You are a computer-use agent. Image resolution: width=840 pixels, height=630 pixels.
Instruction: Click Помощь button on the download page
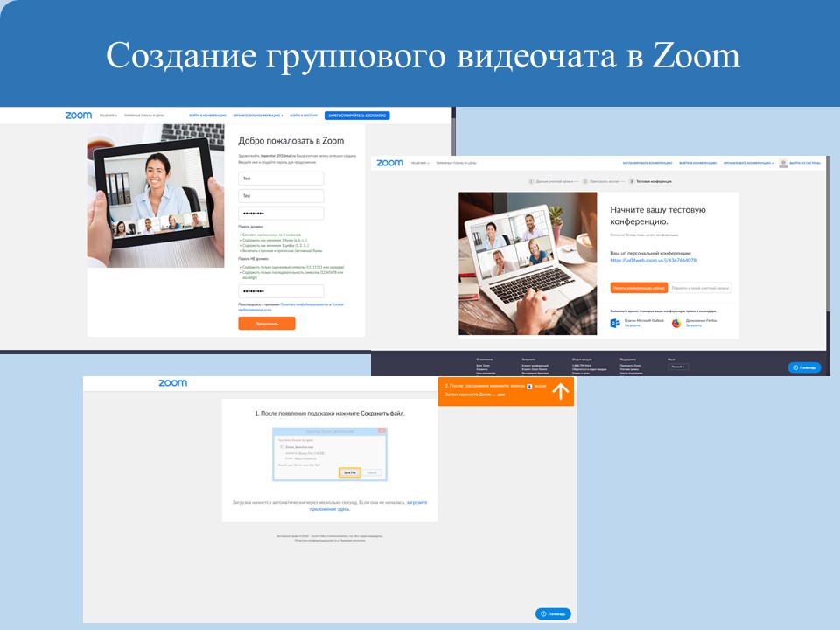pos(553,614)
